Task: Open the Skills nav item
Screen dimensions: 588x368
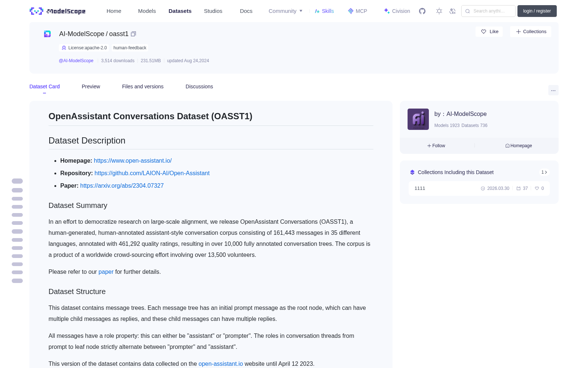Action: (324, 11)
